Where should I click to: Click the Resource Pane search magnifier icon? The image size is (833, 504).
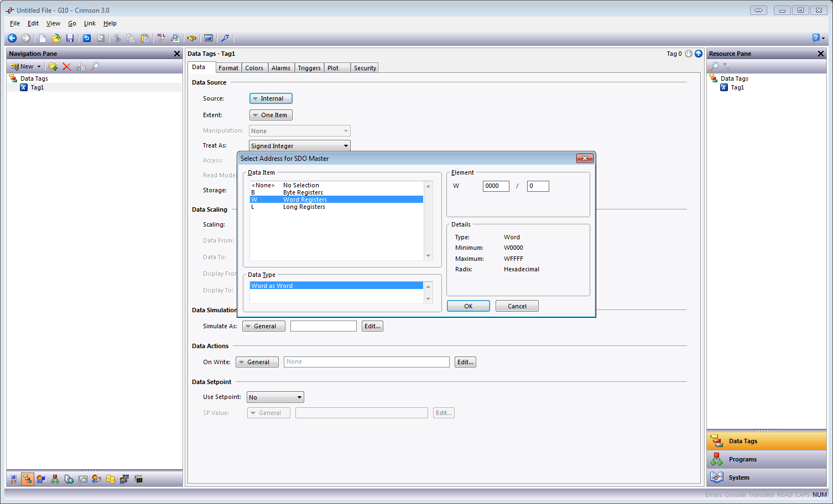715,66
